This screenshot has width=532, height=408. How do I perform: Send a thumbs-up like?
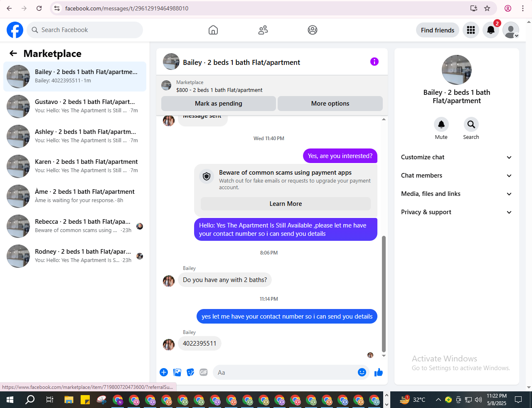point(379,372)
